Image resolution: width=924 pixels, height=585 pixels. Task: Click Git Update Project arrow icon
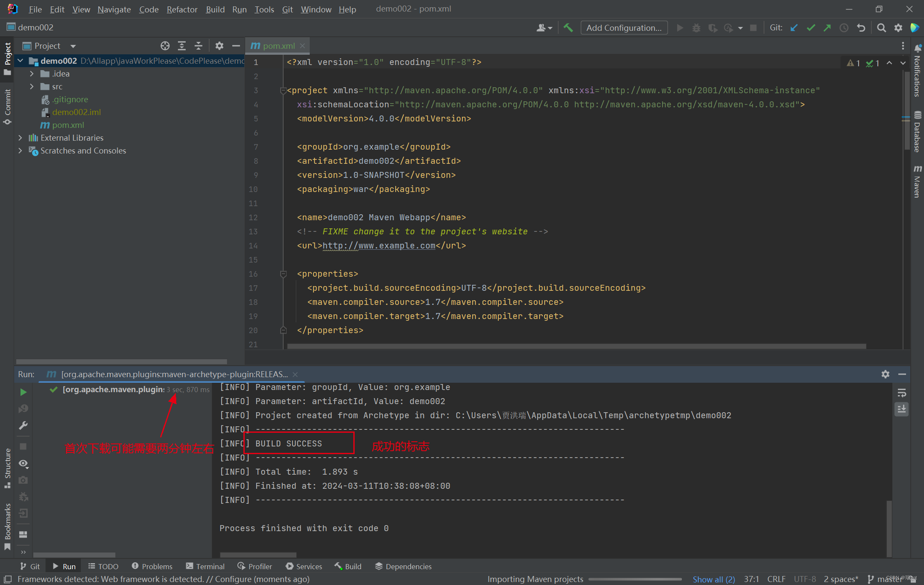coord(794,28)
